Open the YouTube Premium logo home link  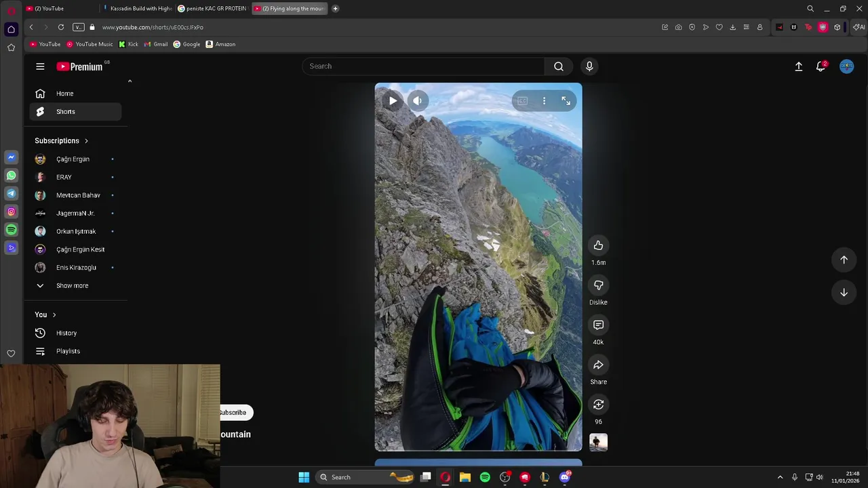pos(80,66)
